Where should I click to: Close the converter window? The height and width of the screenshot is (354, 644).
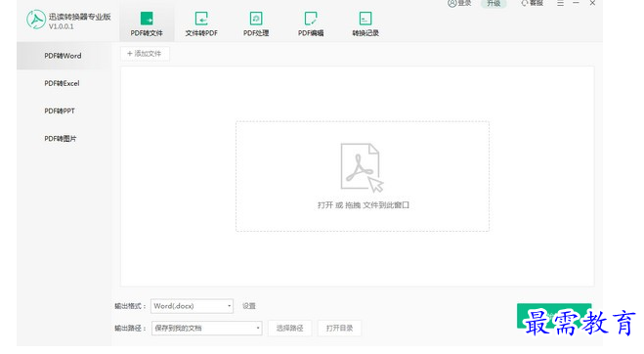[x=592, y=3]
